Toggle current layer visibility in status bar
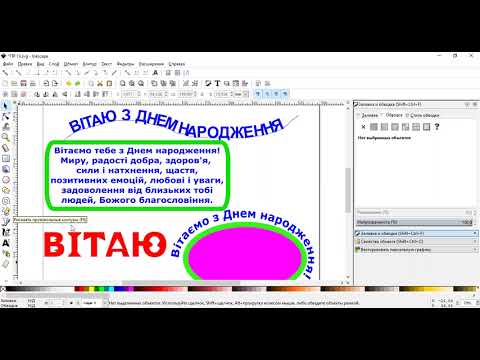480x360 pixels. pos(71,303)
